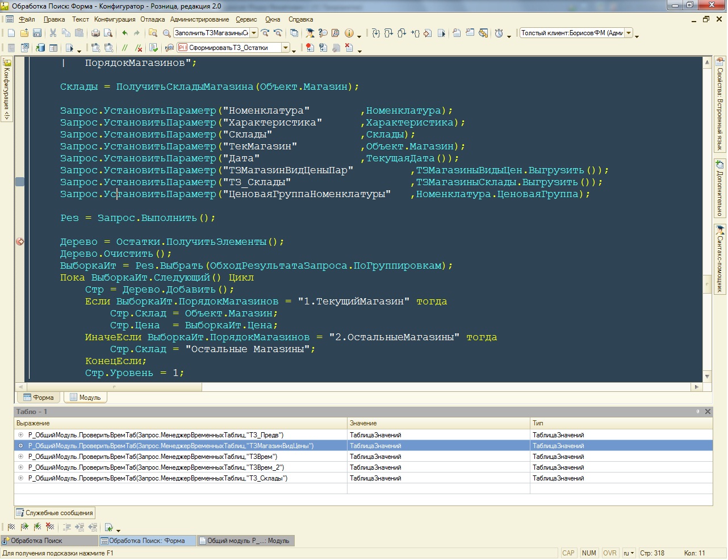728x560 pixels.
Task: Toggle the breakpoint marker in the editor gutter
Action: pos(20,241)
